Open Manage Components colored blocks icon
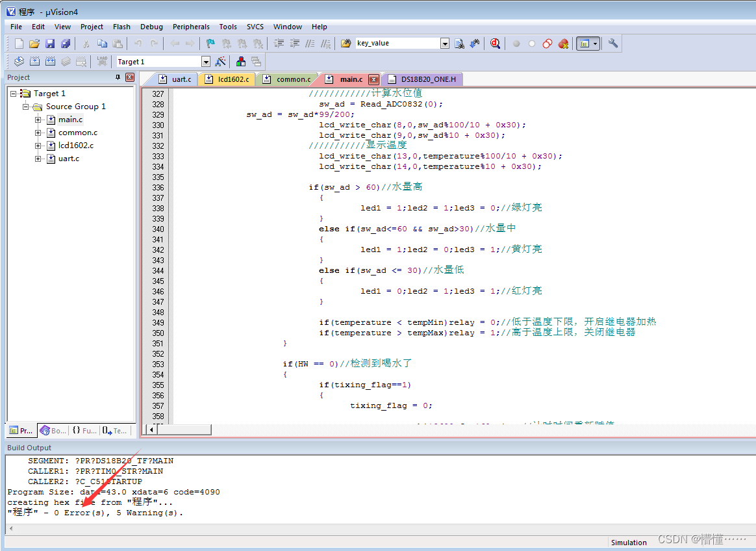 coord(241,61)
